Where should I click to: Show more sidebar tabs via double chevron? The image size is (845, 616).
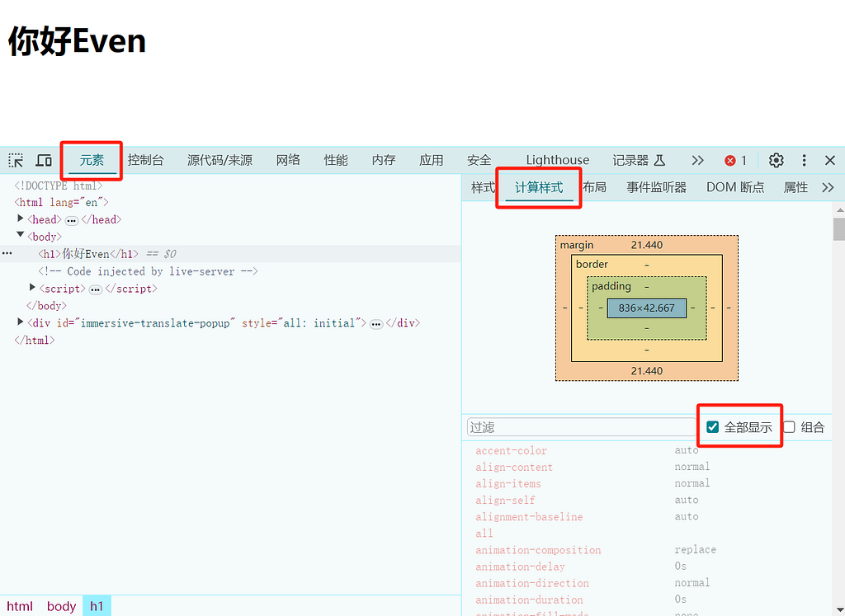pyautogui.click(x=828, y=187)
